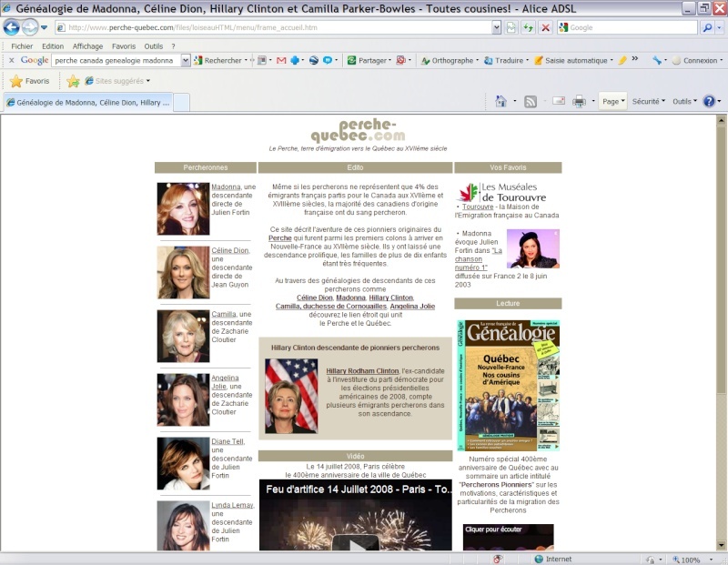Open the zoom level 100% dropdown
728x565 pixels.
(711, 560)
